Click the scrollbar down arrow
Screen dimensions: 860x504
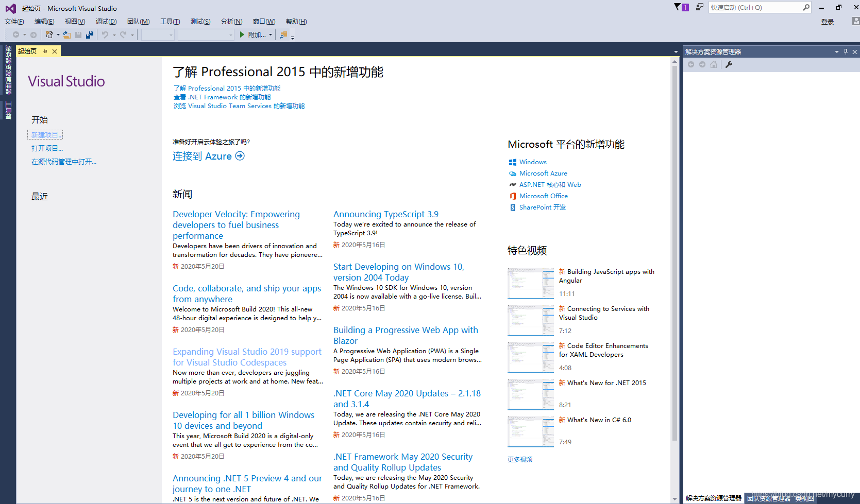[675, 499]
